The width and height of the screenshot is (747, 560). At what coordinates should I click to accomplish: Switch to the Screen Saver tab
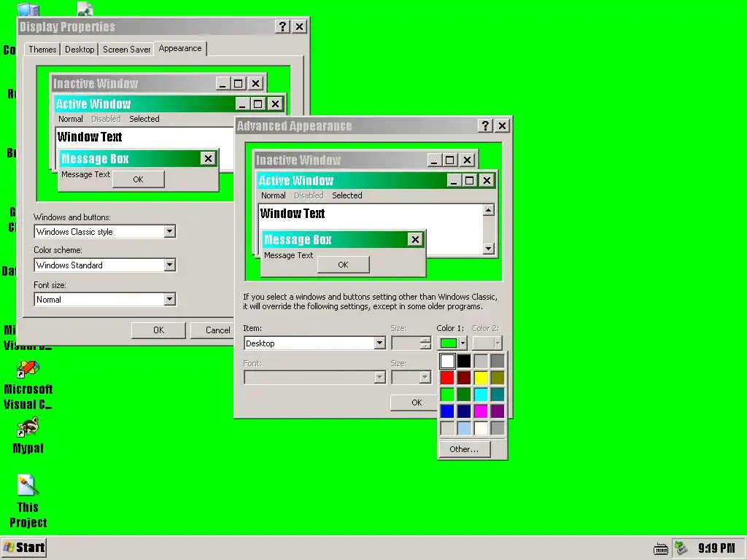coord(126,50)
